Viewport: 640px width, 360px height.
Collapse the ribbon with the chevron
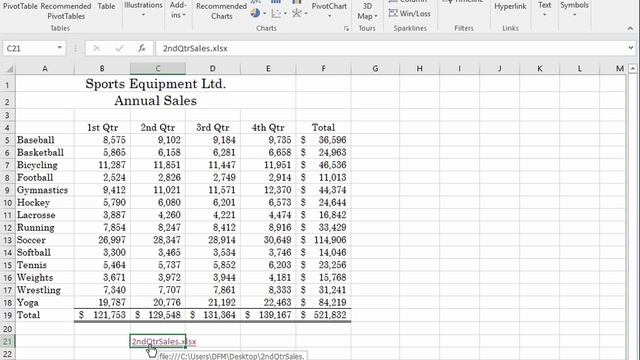coord(630,29)
